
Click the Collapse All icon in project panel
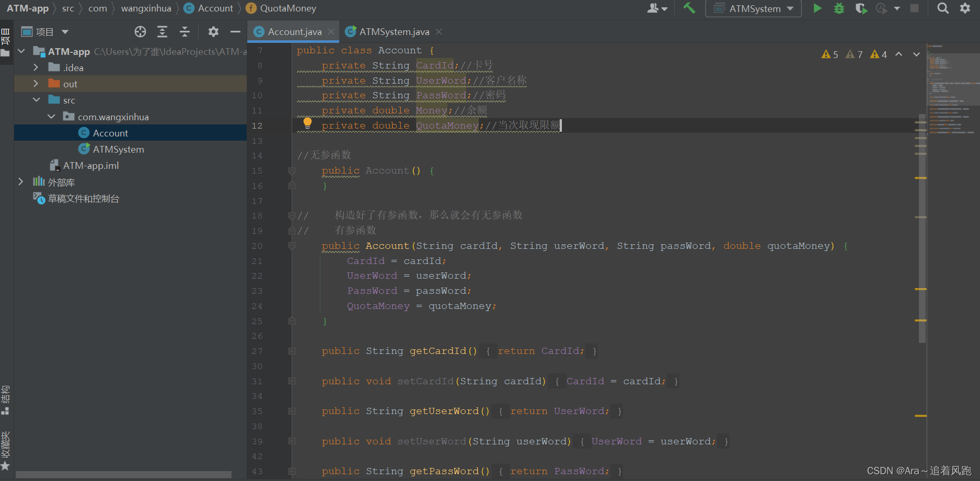185,32
